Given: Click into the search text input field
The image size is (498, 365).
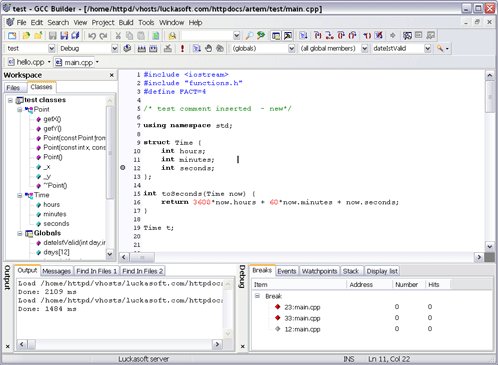Looking at the screenshot, I should (x=207, y=35).
